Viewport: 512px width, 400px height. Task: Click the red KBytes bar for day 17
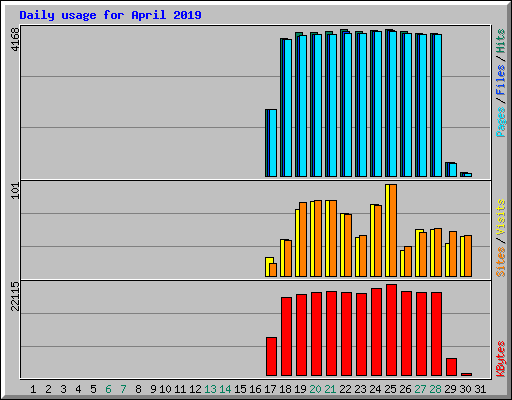coord(271,357)
